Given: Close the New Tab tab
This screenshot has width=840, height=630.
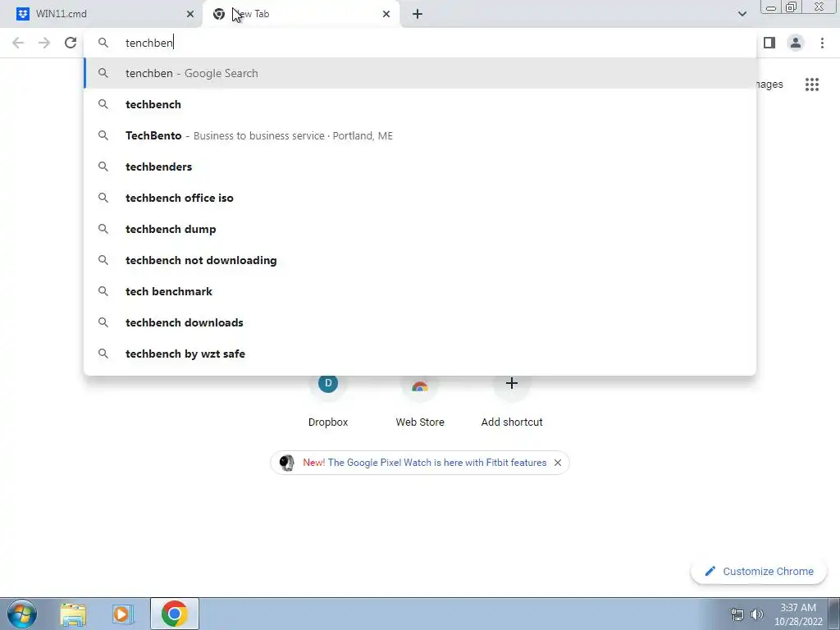Looking at the screenshot, I should 386,14.
